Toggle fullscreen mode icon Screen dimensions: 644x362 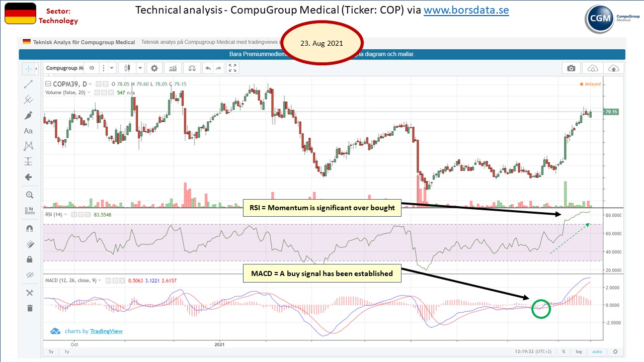[x=232, y=68]
